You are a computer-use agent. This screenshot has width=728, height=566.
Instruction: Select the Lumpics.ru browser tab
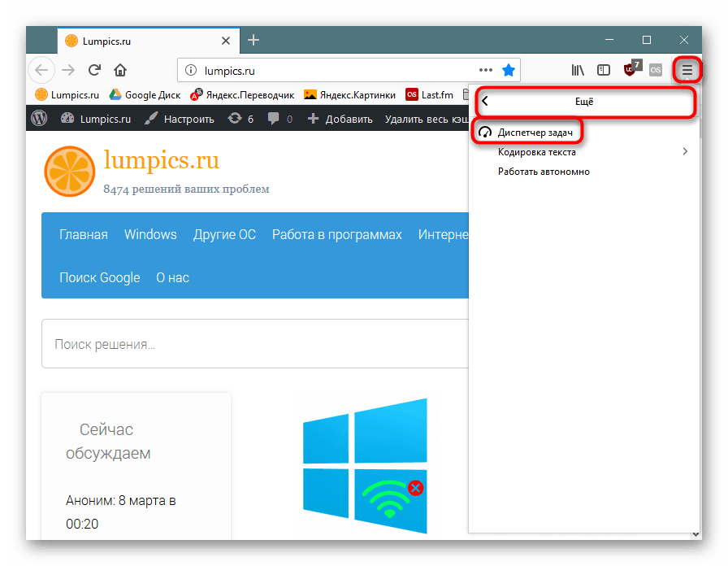pos(149,41)
